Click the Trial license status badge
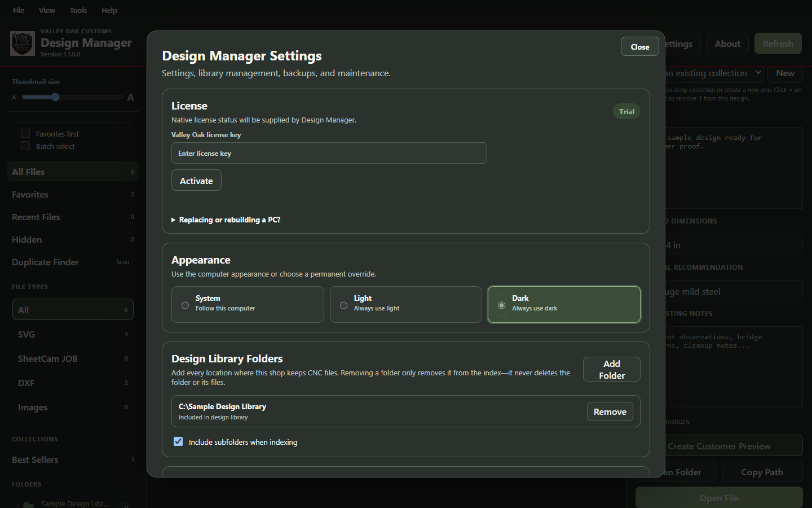This screenshot has height=508, width=812. (x=626, y=111)
